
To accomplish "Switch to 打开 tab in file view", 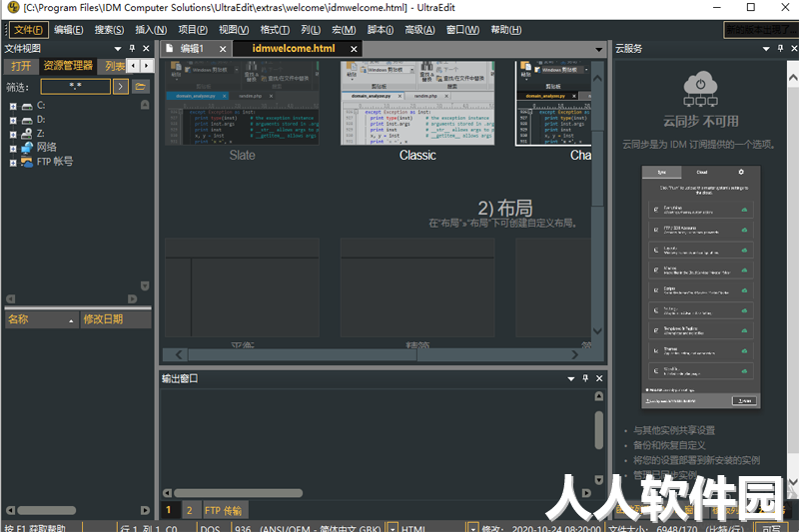I will [21, 66].
